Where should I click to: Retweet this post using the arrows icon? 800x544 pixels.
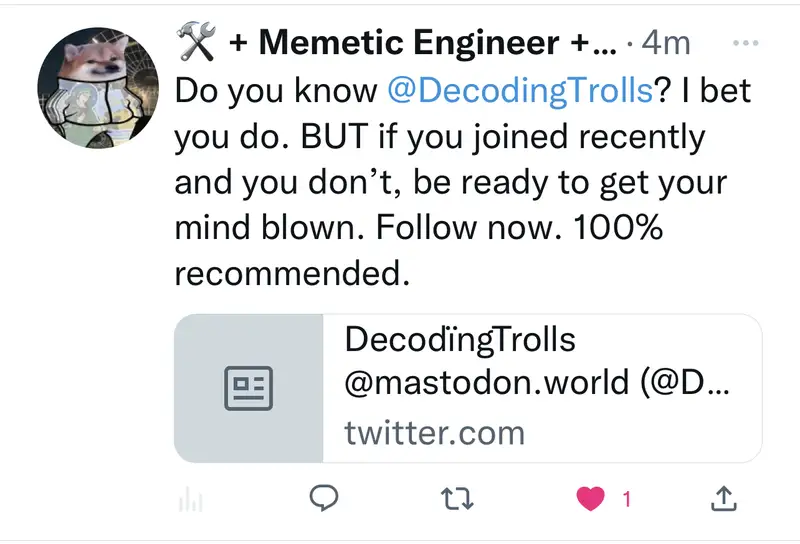[x=456, y=499]
